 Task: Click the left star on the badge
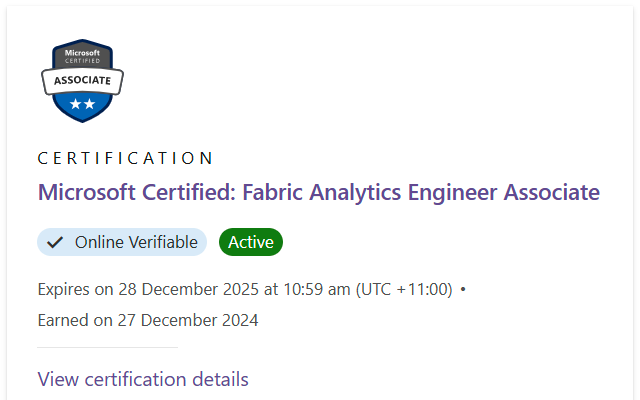pyautogui.click(x=75, y=104)
